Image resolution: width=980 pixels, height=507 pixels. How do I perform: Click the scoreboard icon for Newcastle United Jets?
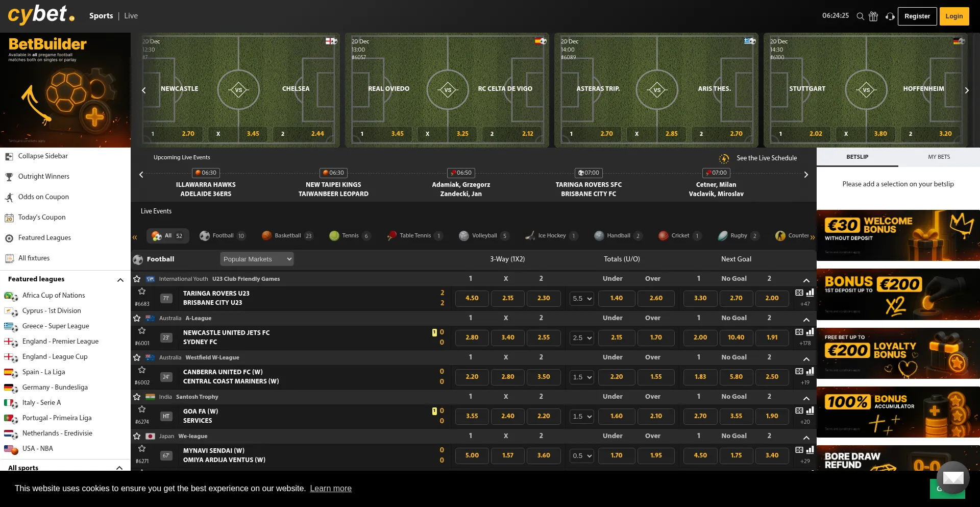pos(799,332)
